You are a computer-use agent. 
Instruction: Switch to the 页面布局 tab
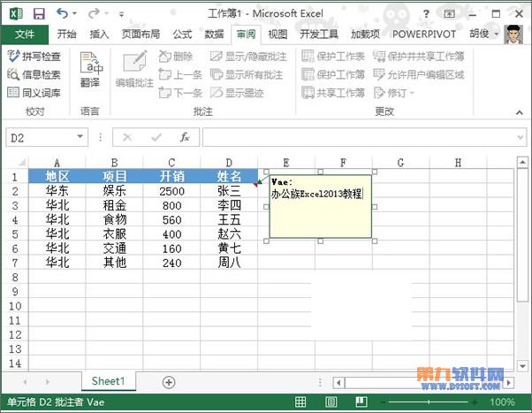click(141, 34)
